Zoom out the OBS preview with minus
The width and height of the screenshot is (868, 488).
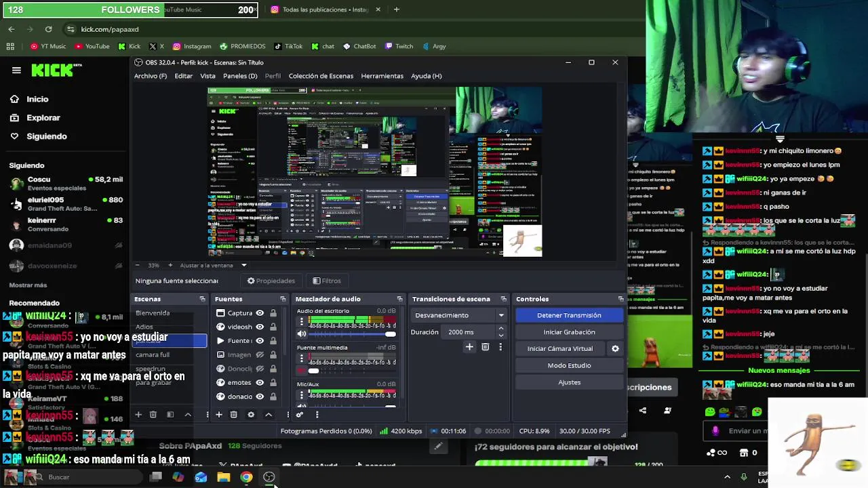pyautogui.click(x=137, y=265)
